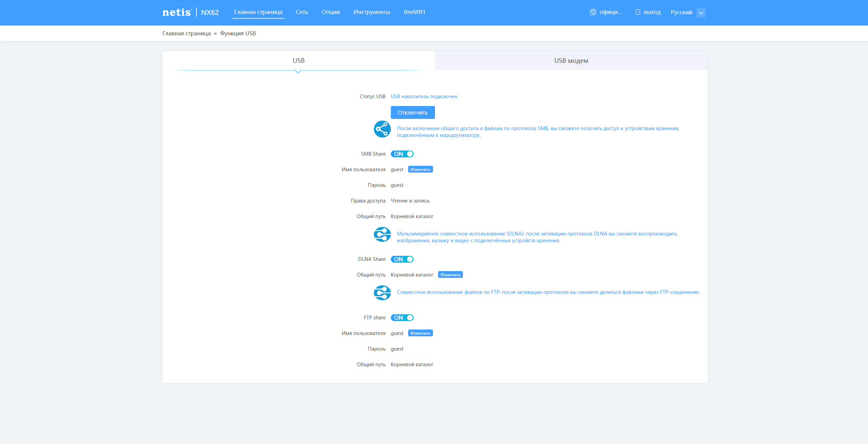Click Главная страница in the breadcrumb
The height and width of the screenshot is (444, 868).
[x=186, y=33]
